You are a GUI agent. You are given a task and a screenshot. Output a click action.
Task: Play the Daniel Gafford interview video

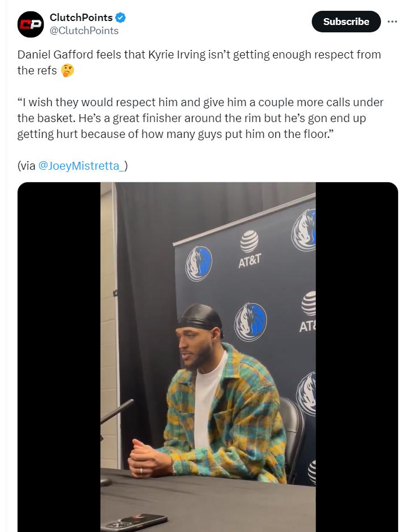[208, 357]
